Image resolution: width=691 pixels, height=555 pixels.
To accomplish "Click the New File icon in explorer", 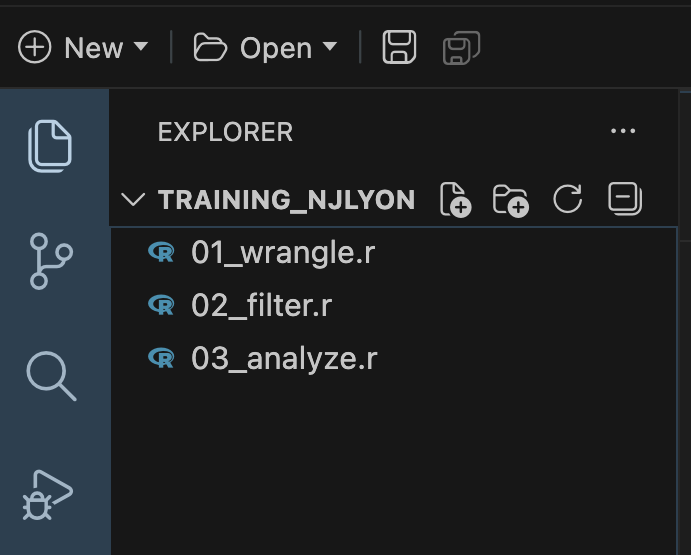I will [455, 199].
